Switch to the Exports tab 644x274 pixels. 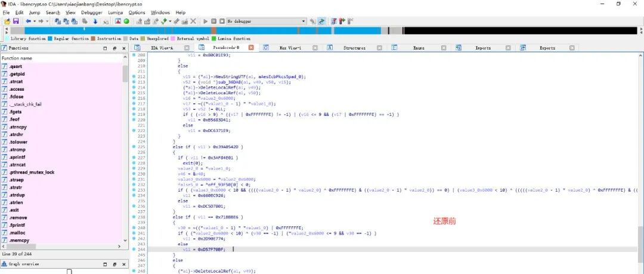(x=547, y=48)
